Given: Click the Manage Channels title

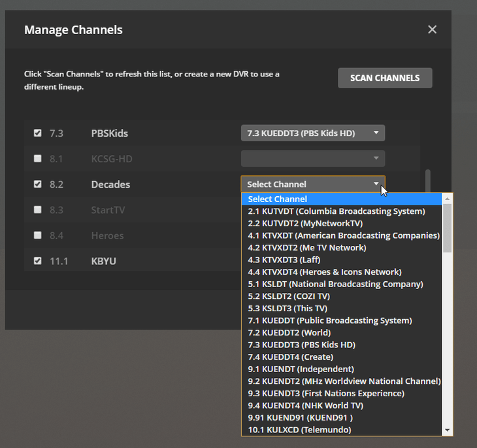Looking at the screenshot, I should [x=73, y=30].
